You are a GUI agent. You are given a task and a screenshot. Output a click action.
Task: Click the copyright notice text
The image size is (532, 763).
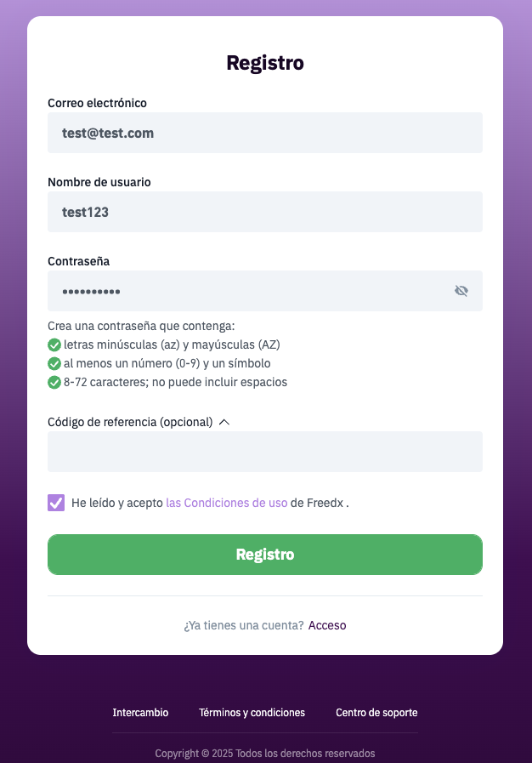tap(265, 754)
